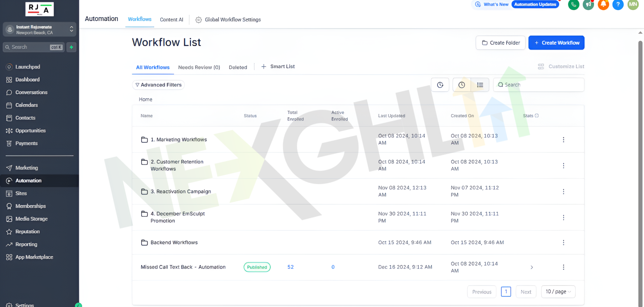Click the green lightning quick actions icon

[x=71, y=47]
